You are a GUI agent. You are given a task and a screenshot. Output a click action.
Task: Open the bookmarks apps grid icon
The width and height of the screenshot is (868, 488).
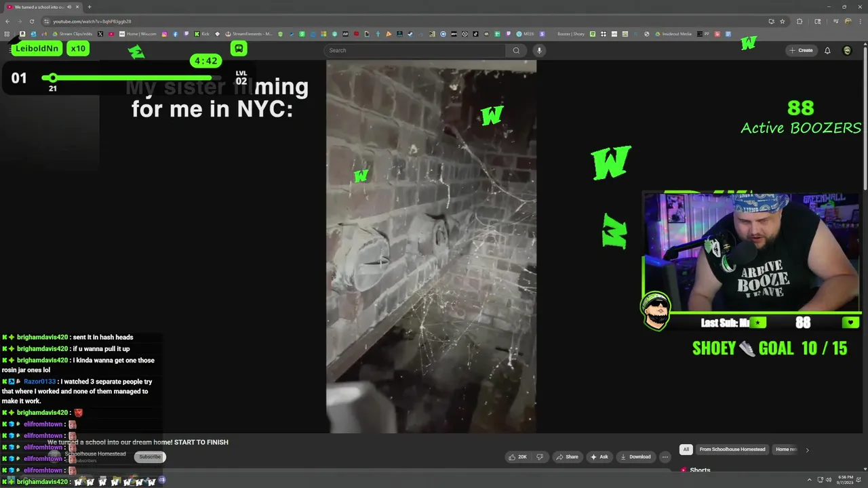(7, 34)
